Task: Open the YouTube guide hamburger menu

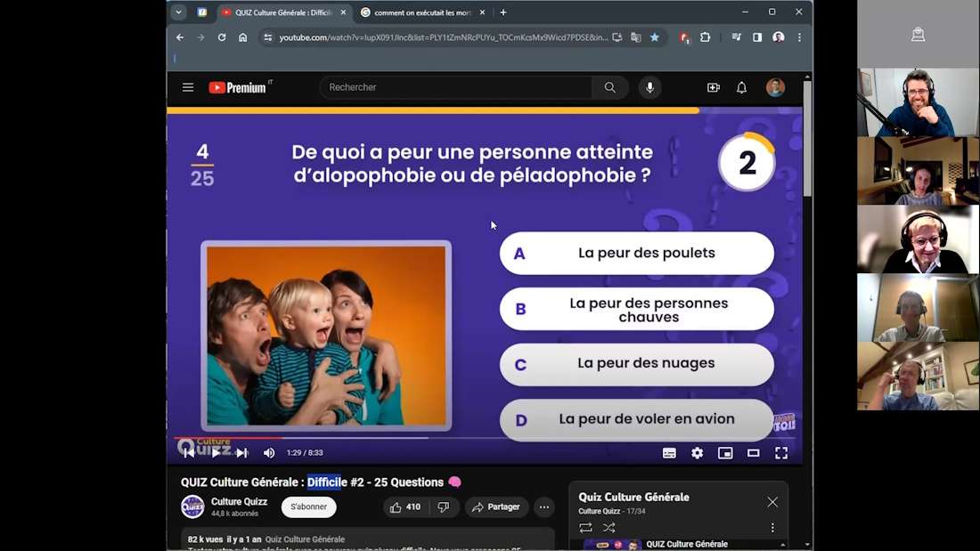Action: [188, 87]
